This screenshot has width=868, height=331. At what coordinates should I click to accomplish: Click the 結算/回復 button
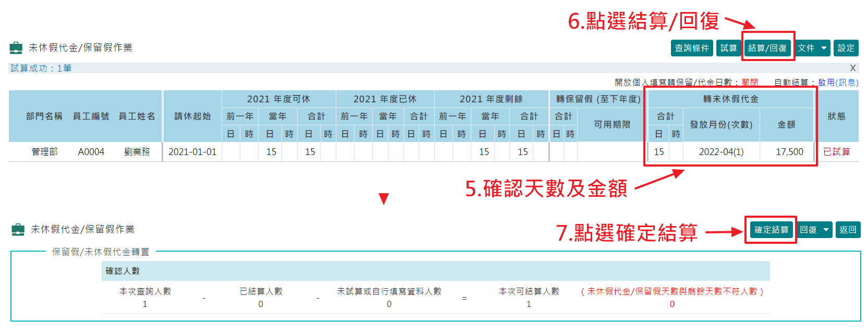[x=767, y=48]
